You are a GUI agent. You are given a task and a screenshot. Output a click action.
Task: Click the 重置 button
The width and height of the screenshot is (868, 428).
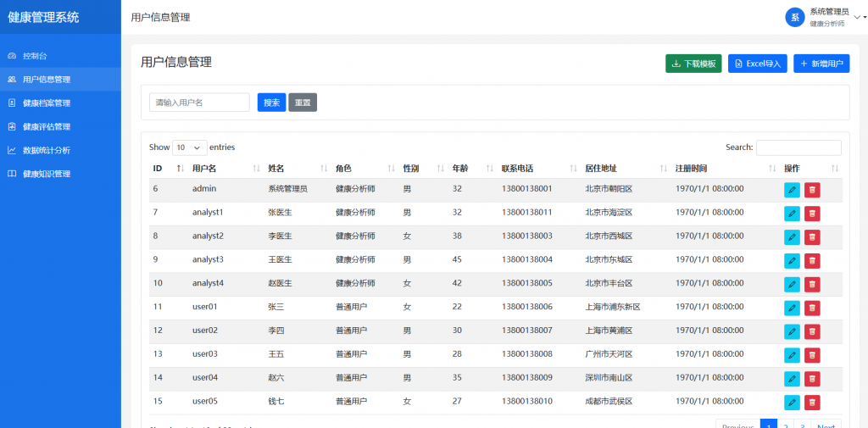point(303,103)
